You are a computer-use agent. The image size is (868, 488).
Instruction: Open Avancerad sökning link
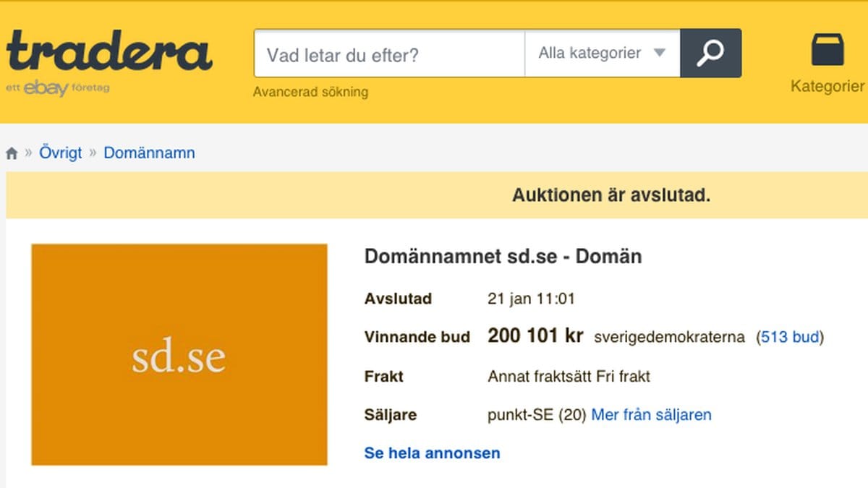[310, 92]
